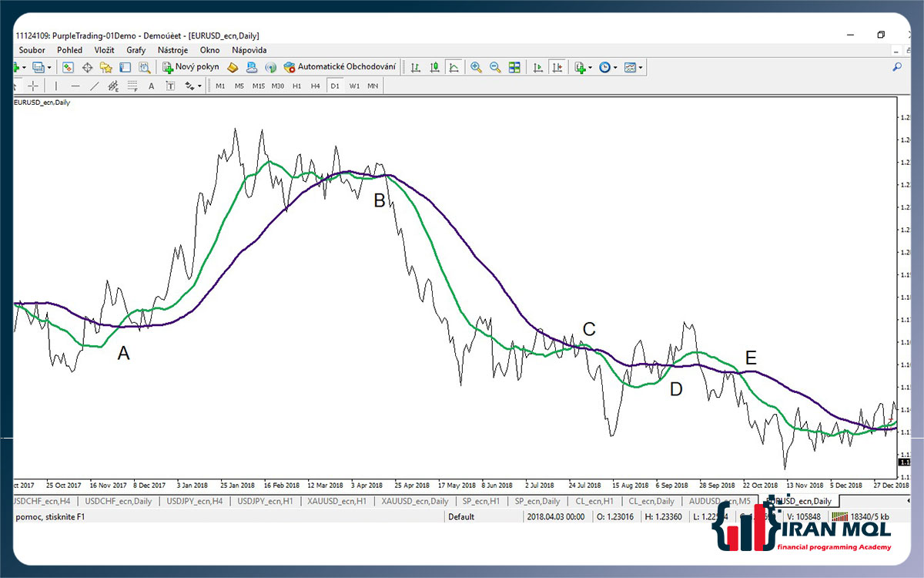Select the horizontal line drawing tool
This screenshot has height=578, width=924.
[x=75, y=86]
